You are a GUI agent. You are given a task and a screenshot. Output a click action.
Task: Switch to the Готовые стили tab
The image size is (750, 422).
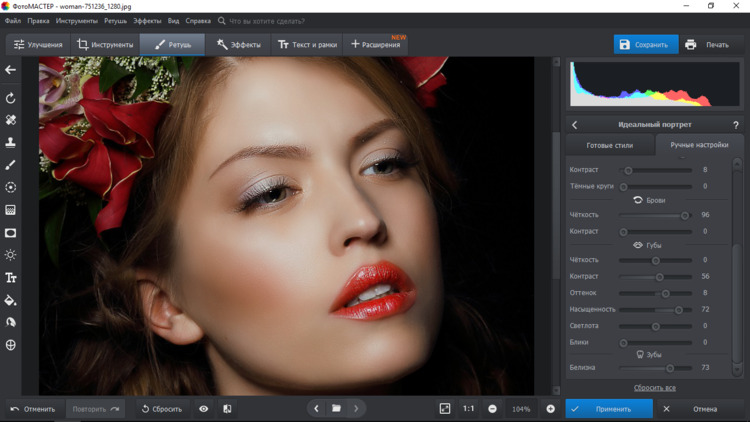609,145
